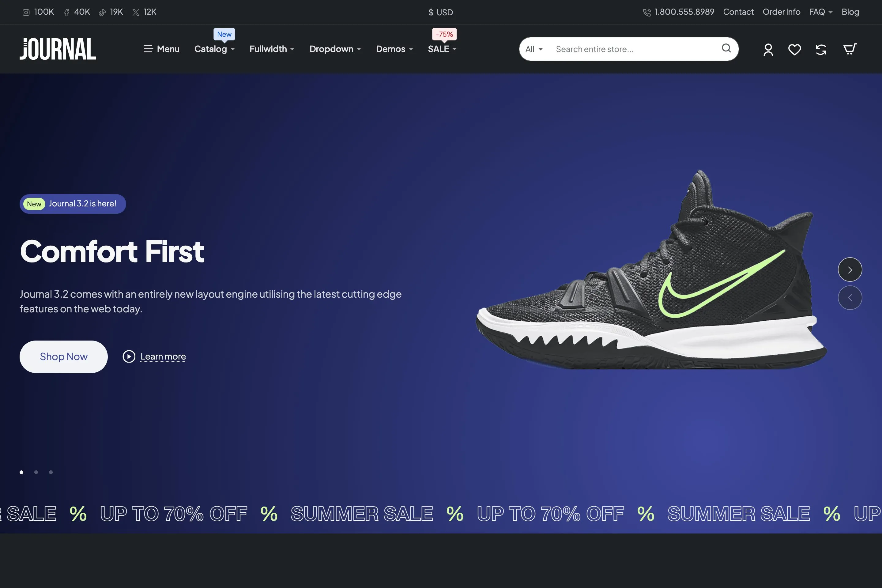Click the Comfort First heading

tap(112, 251)
